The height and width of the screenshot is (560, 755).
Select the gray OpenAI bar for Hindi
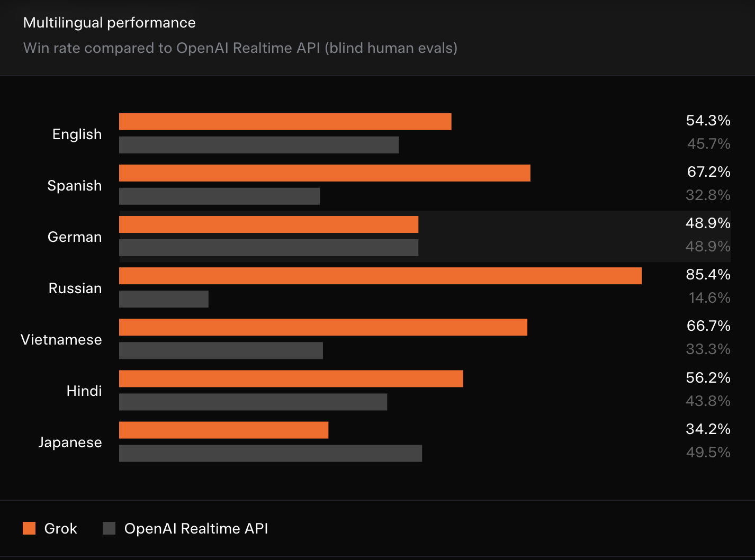pos(253,402)
